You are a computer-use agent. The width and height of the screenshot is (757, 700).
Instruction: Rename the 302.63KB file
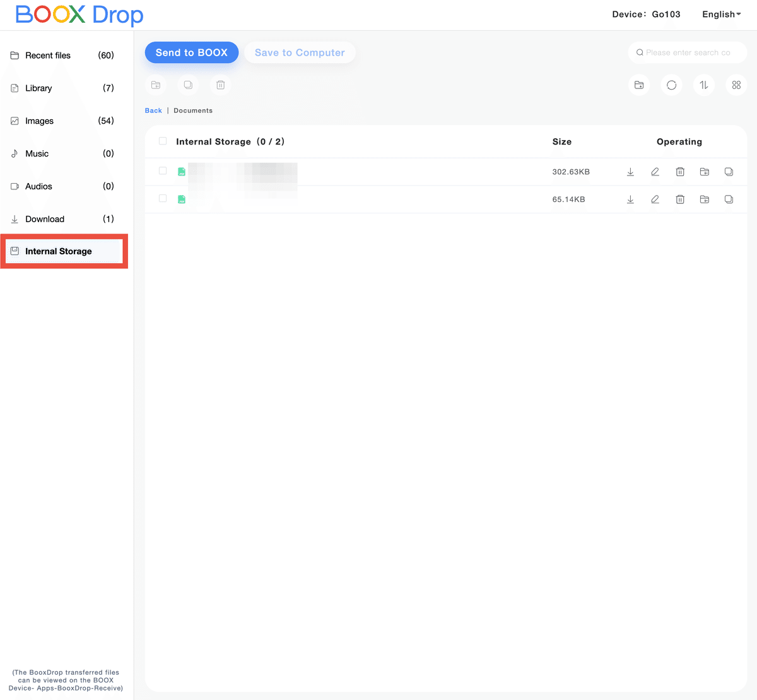655,172
